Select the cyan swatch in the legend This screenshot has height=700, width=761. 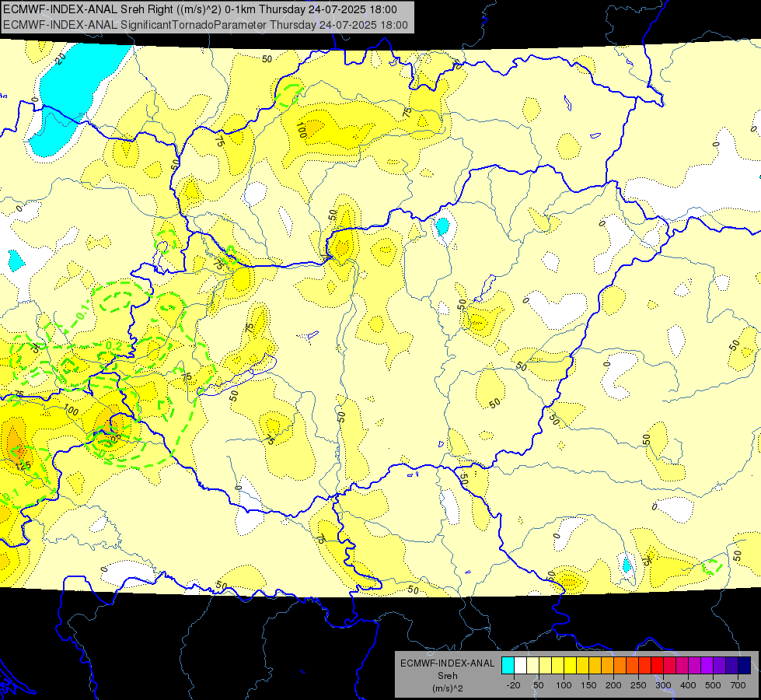(x=508, y=665)
